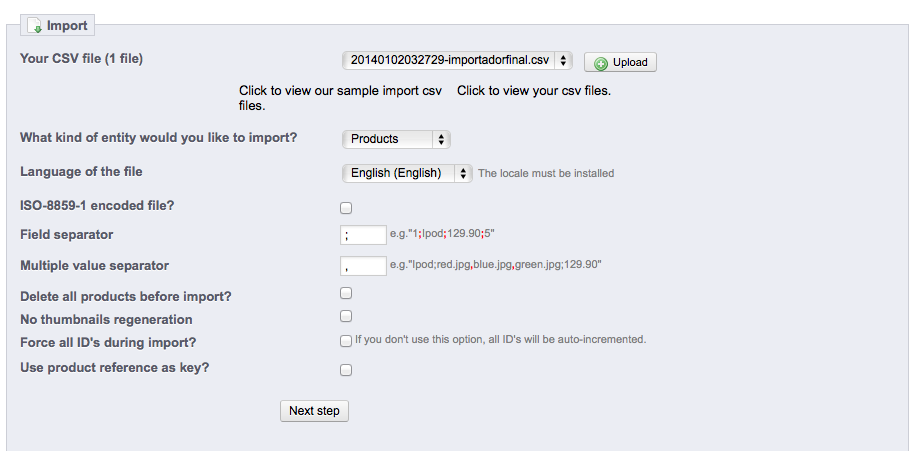Toggle No thumbnails regeneration checkbox

[x=346, y=316]
